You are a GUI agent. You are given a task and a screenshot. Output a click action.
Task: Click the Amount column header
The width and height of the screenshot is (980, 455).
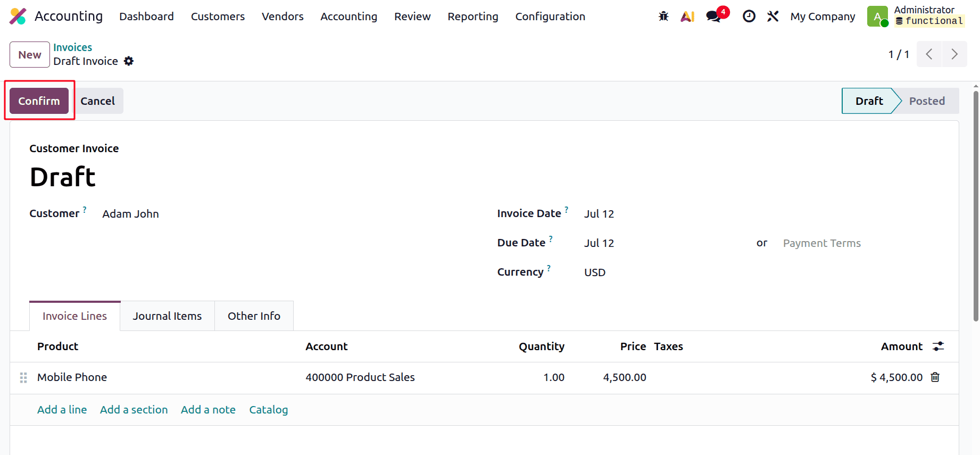click(x=902, y=346)
